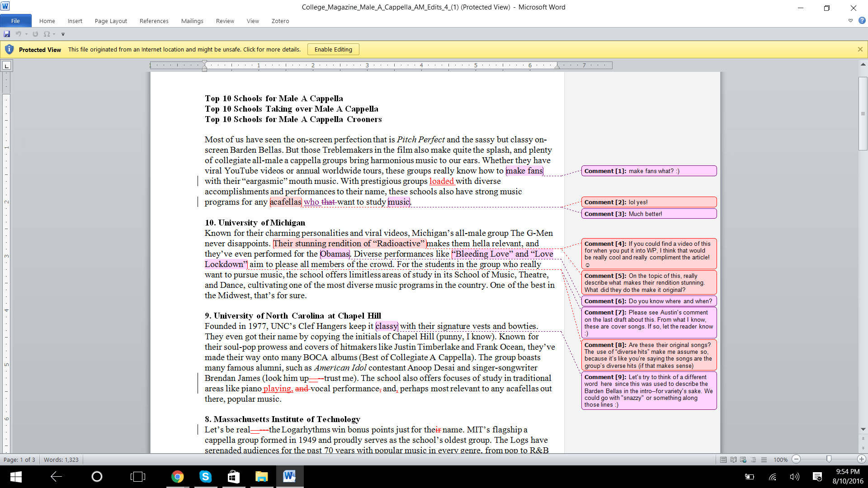This screenshot has height=488, width=868.
Task: Click the zoom slider handle
Action: pyautogui.click(x=829, y=459)
